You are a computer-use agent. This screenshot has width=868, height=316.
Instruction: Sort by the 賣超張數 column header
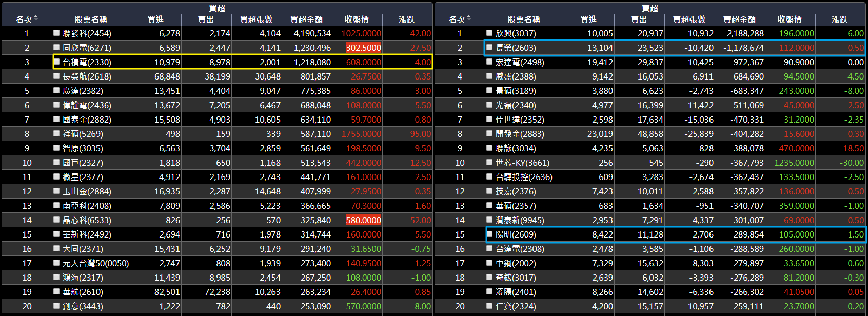689,19
